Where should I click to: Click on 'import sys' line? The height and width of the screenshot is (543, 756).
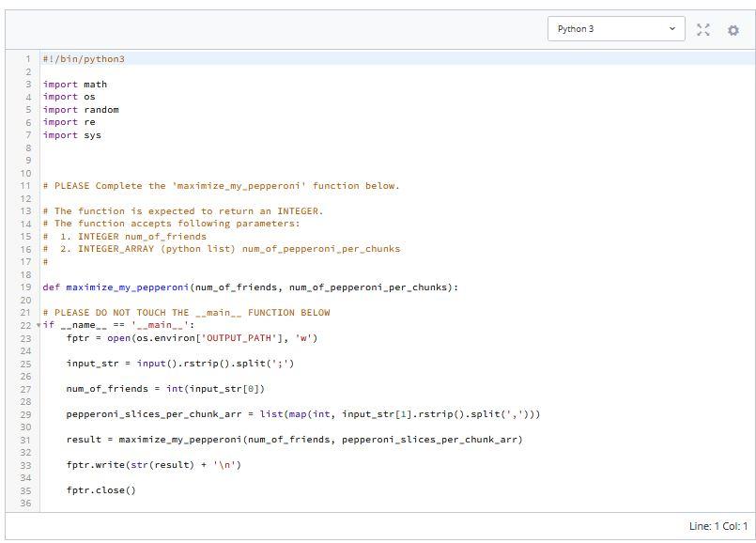click(71, 135)
